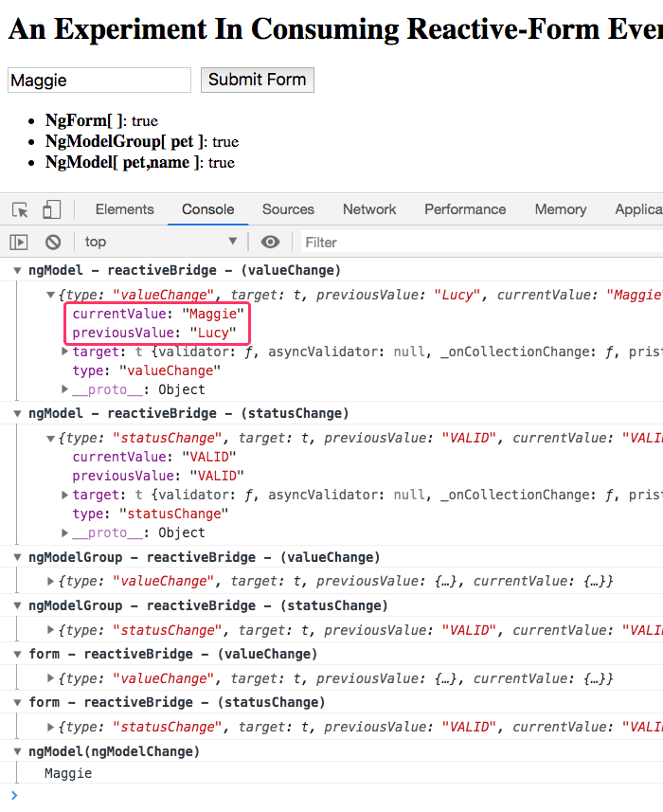Expand target under ngModel valueChange object
The width and height of the screenshot is (663, 812).
[64, 352]
